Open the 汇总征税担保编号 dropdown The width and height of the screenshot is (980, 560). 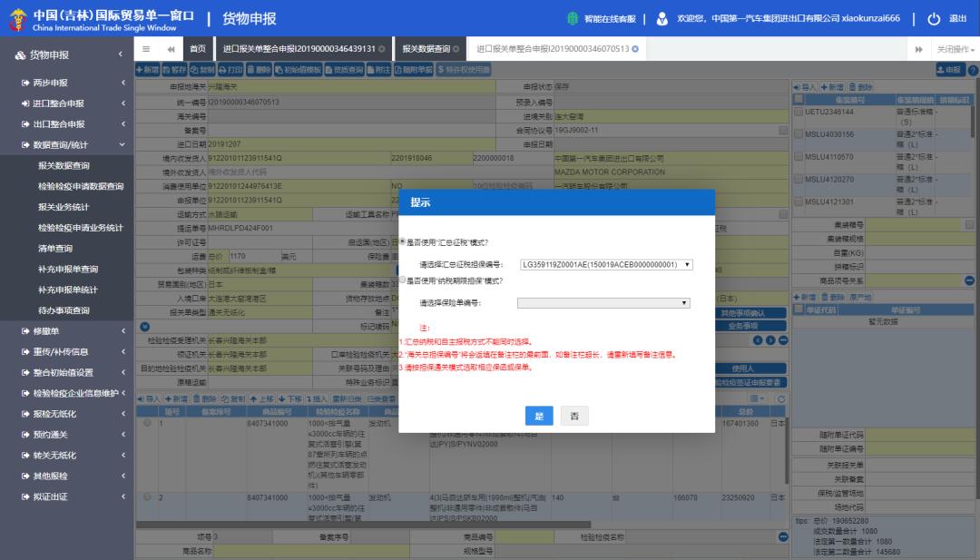[x=688, y=264]
